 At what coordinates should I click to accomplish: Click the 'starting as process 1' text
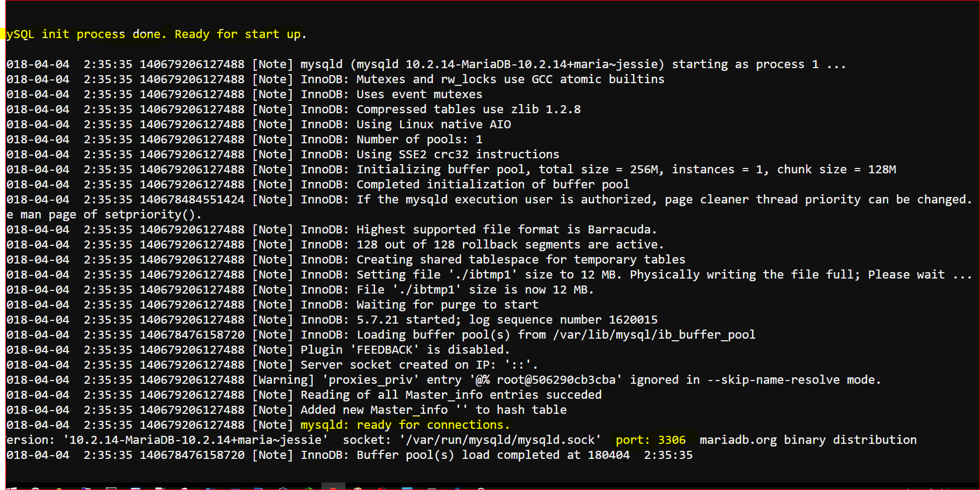pyautogui.click(x=746, y=64)
